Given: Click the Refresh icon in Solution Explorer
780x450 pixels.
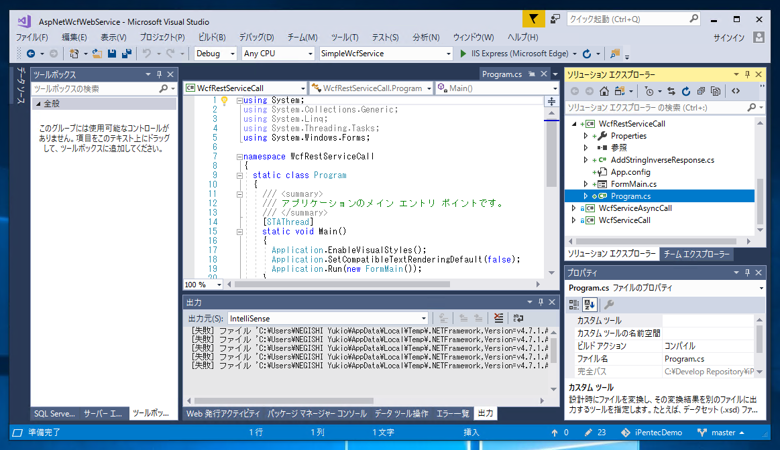Looking at the screenshot, I should tap(686, 91).
